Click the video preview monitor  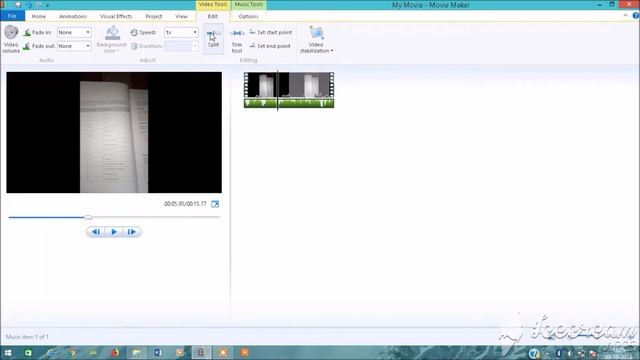click(114, 132)
